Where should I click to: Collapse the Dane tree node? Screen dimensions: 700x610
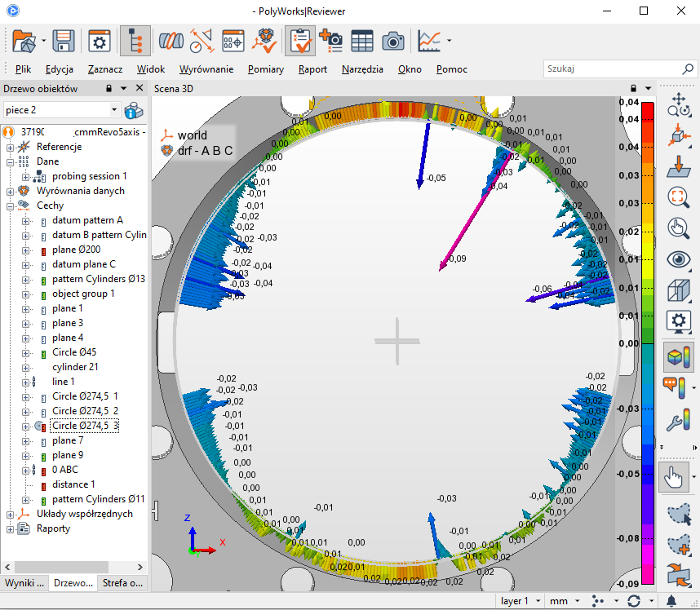tap(10, 162)
